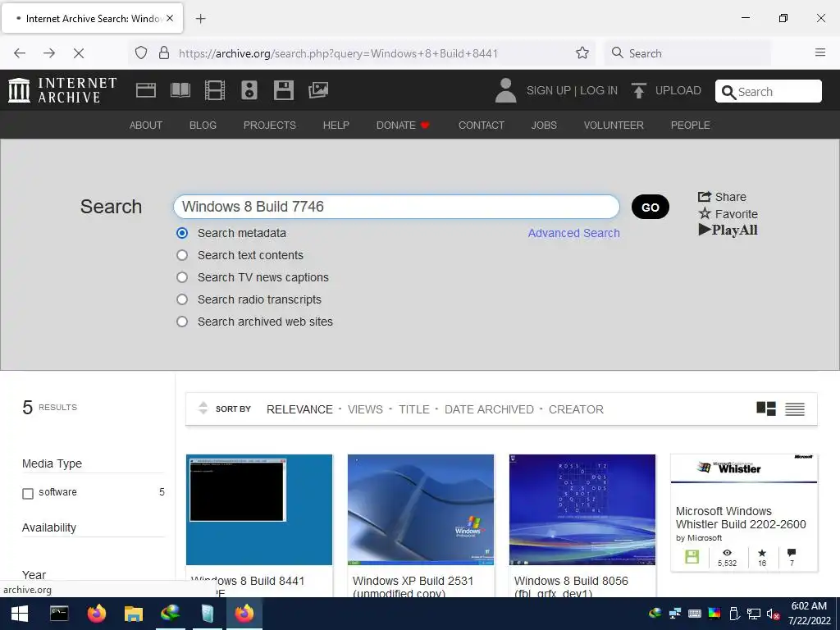
Task: Open the Internet Archive home logo
Action: tap(62, 90)
